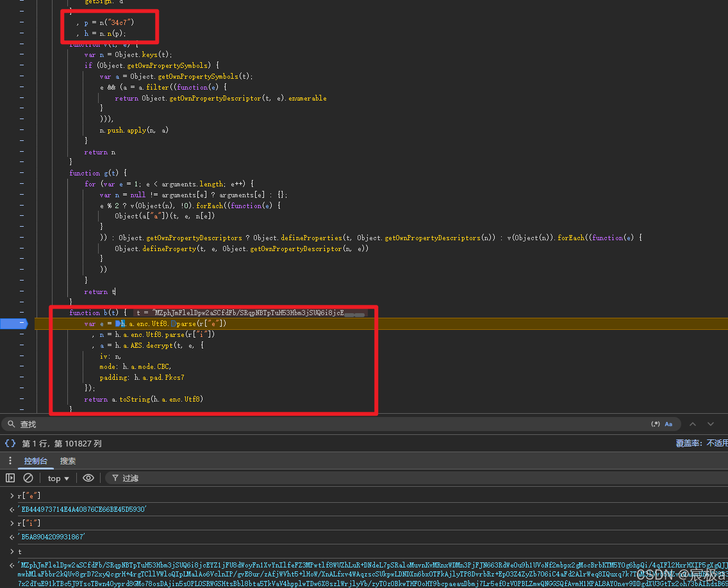This screenshot has height=588, width=728.
Task: Show the console sidebar panel icon
Action: [x=10, y=478]
